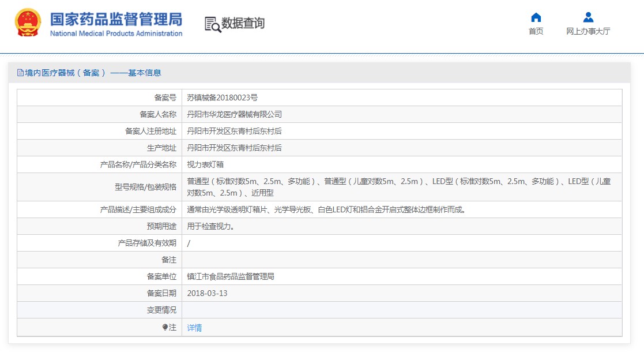Click the lightbulb icon beside 注
Screen dimensions: 644x356
[x=165, y=327]
